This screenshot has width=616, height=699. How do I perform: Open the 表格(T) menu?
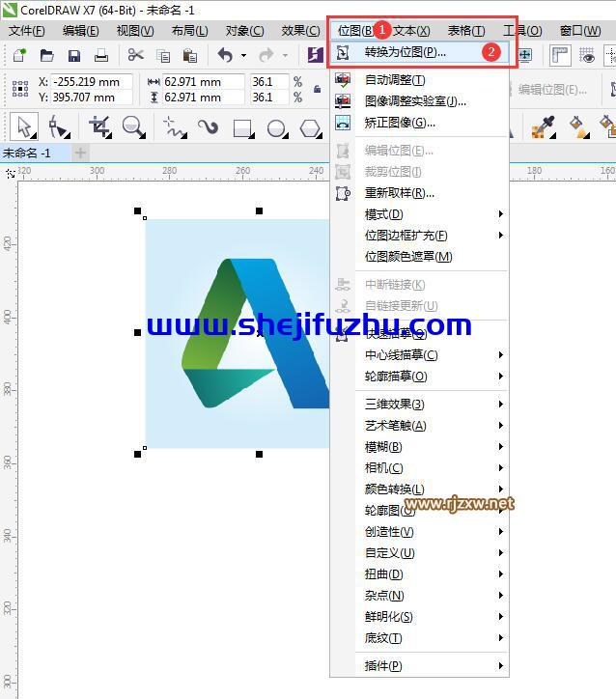tap(466, 31)
